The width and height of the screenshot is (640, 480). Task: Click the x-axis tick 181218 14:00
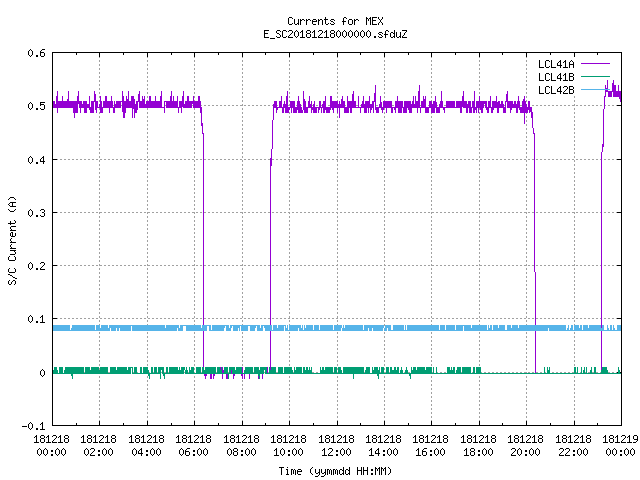click(x=383, y=446)
